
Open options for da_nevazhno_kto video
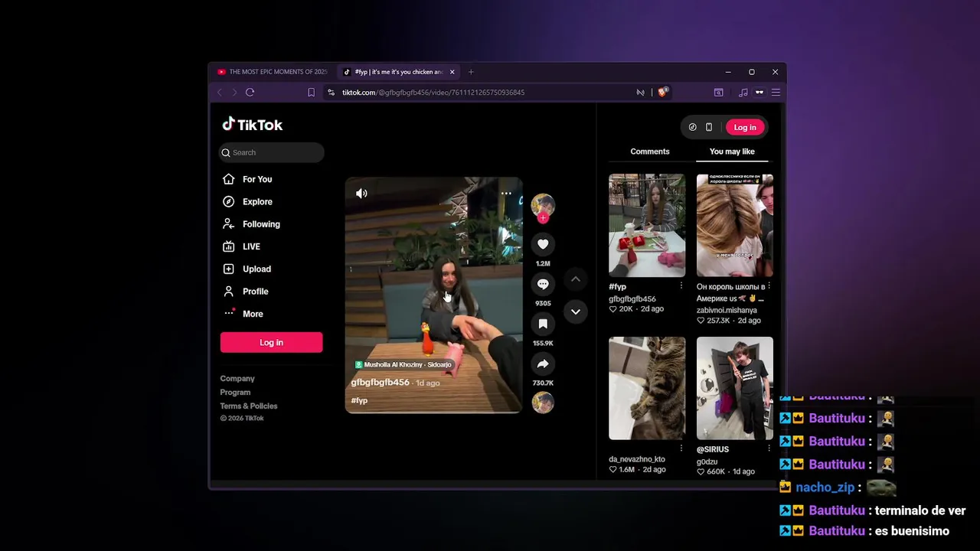coord(681,448)
